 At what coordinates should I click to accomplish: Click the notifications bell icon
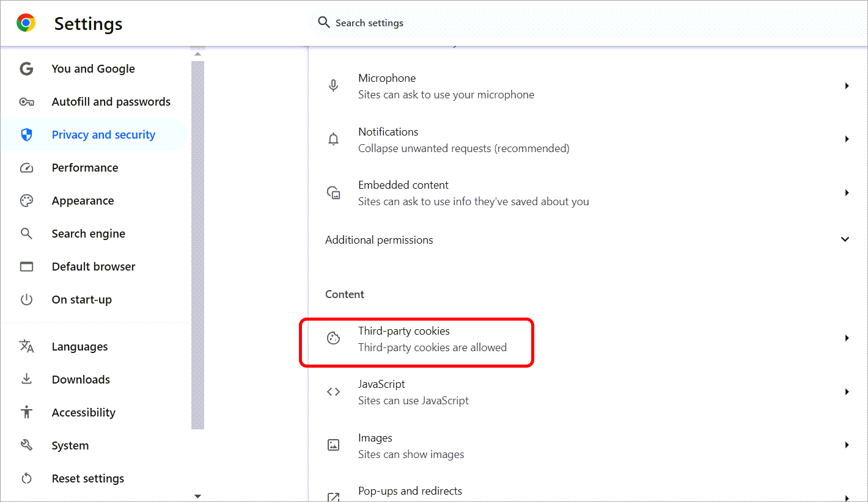click(x=333, y=140)
